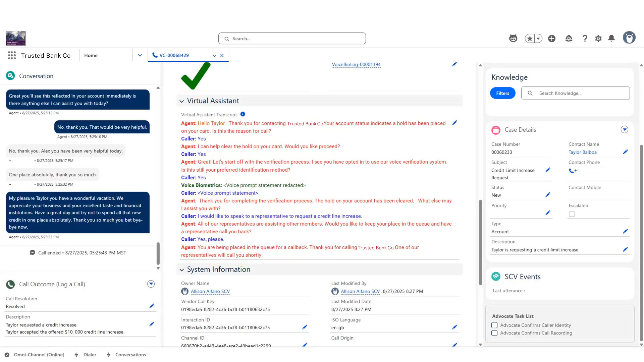Enable the Escalated checkbox
Viewport: 644px width, 362px height.
pos(572,214)
